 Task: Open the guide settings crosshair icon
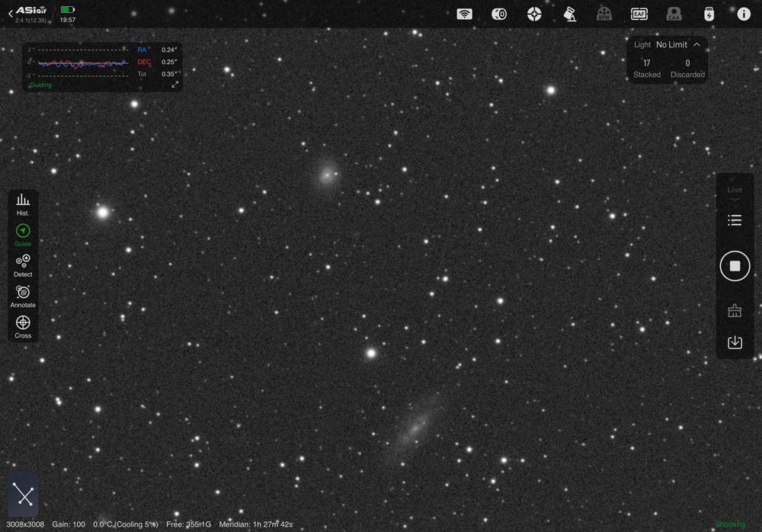534,14
